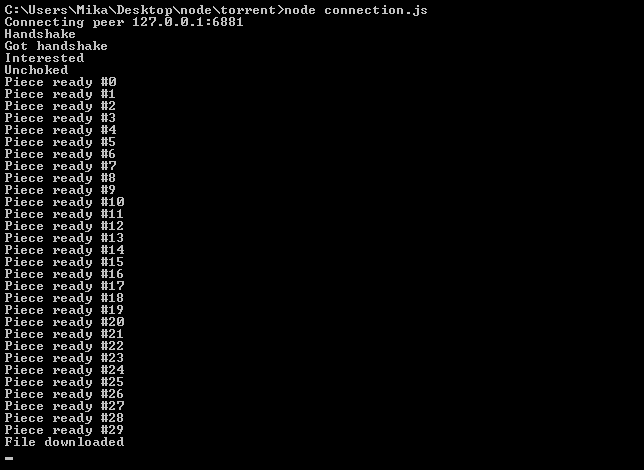
Task: Click the 'Piece ready #0' line
Action: tap(60, 82)
